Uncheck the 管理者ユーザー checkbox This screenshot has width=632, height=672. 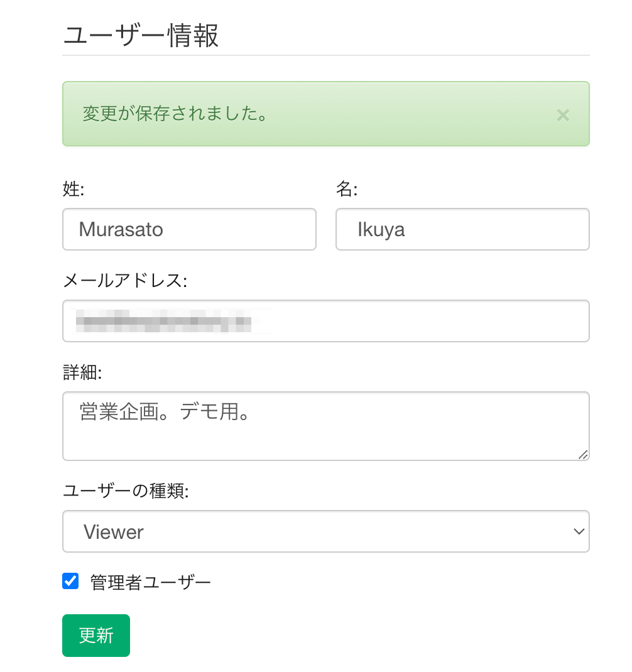(70, 581)
